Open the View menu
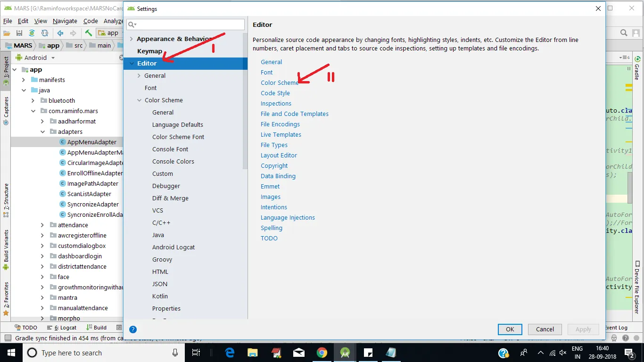This screenshot has height=362, width=644. click(x=41, y=21)
